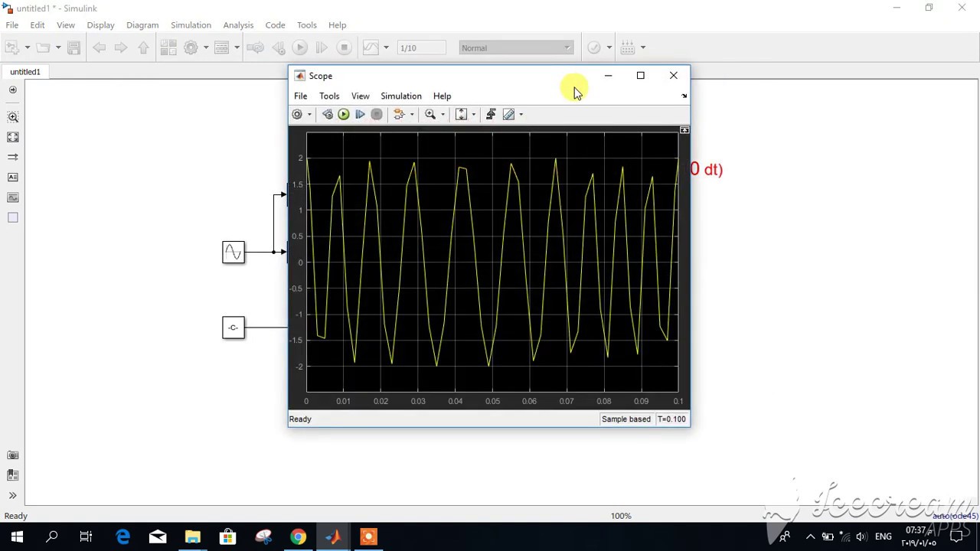Viewport: 980px width, 551px height.
Task: Click simulation stop time field 1/10
Action: coord(421,47)
